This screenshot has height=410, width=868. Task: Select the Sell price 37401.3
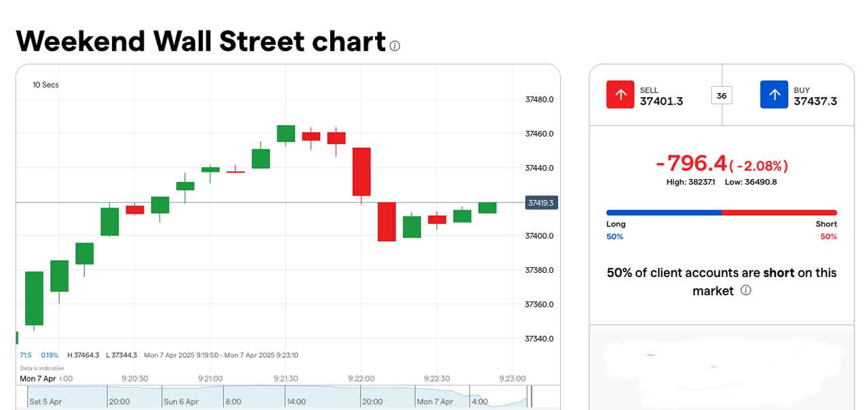point(661,101)
